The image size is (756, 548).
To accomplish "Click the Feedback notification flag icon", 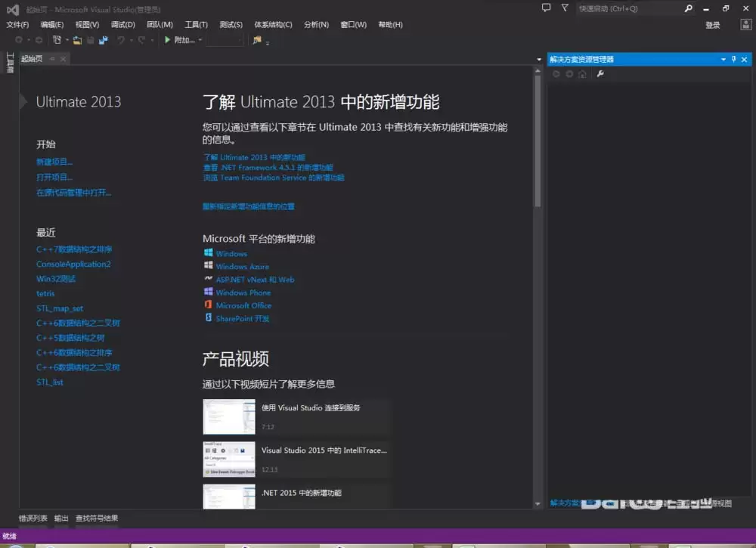I will pyautogui.click(x=563, y=8).
